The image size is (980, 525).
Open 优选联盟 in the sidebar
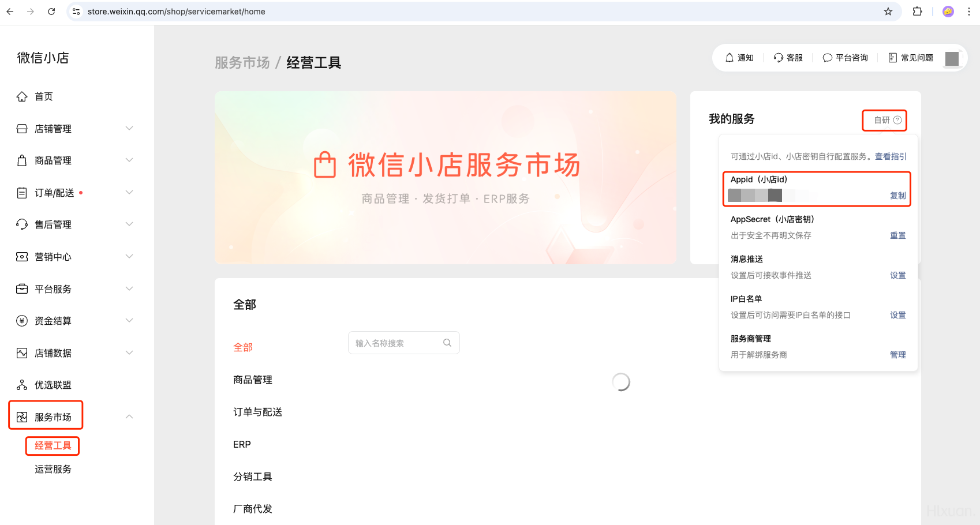point(53,385)
